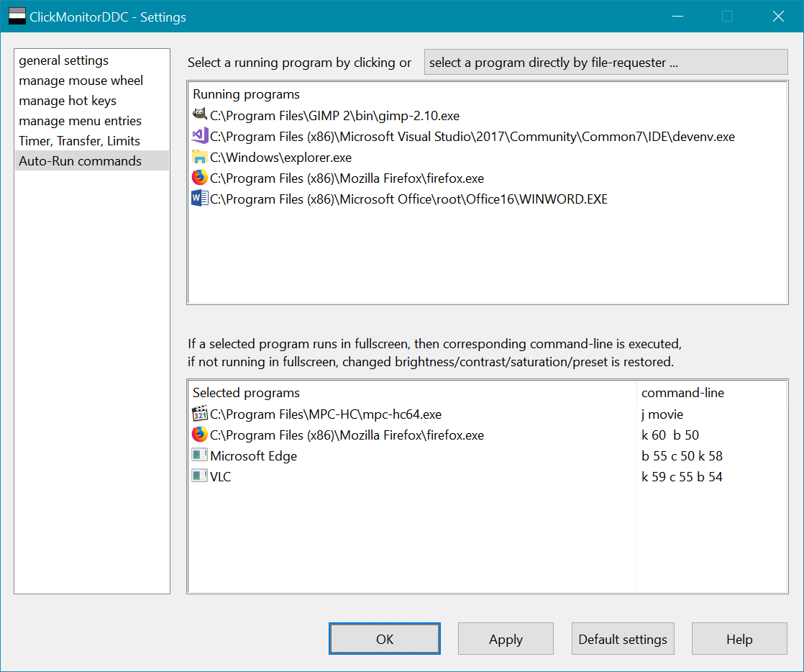Click command-line value 'b 55 c 50 k 58'
The height and width of the screenshot is (672, 804).
682,456
